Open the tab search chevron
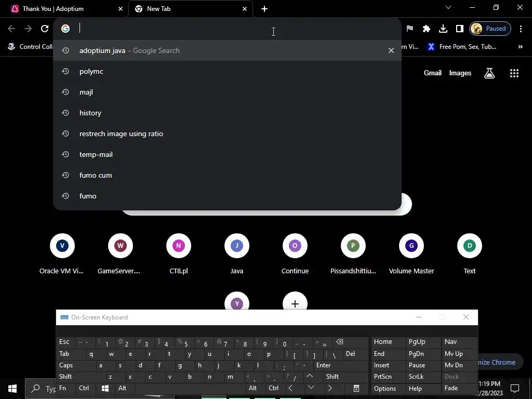The height and width of the screenshot is (399, 532). click(x=448, y=7)
